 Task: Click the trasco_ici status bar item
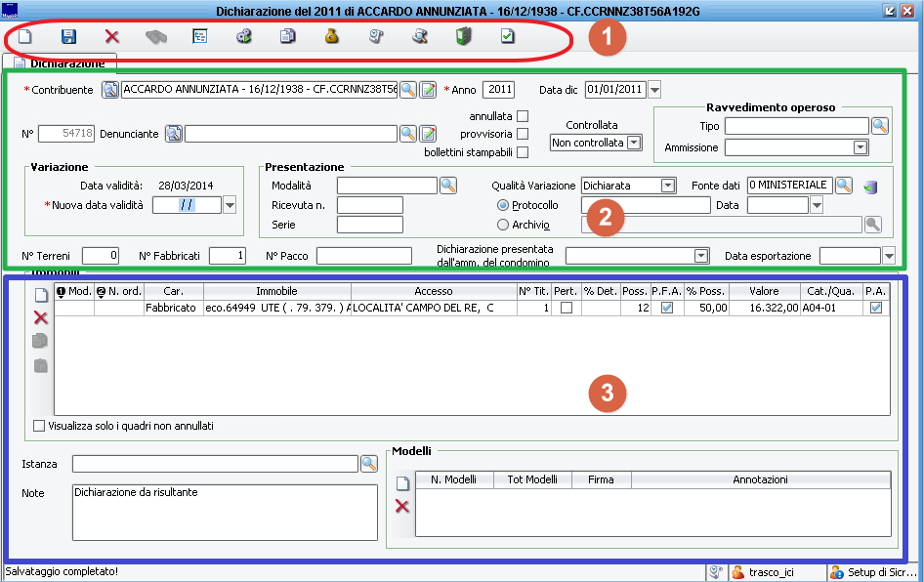pyautogui.click(x=765, y=572)
